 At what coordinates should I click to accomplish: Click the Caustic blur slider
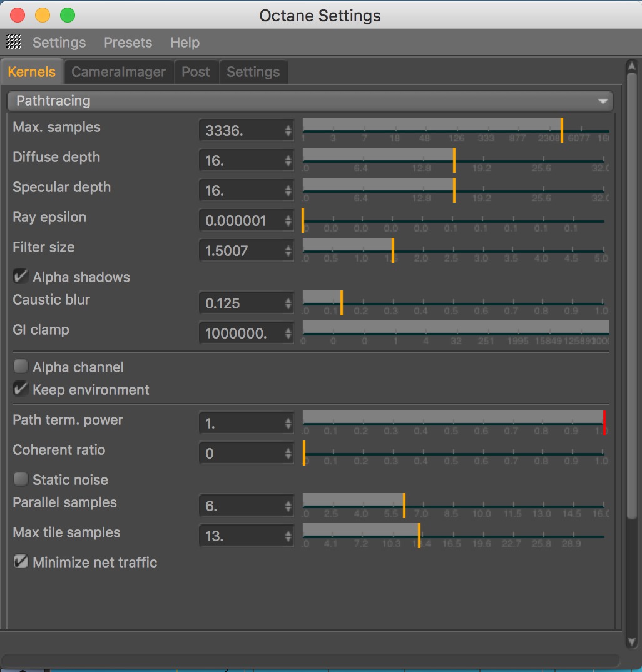pos(456,303)
